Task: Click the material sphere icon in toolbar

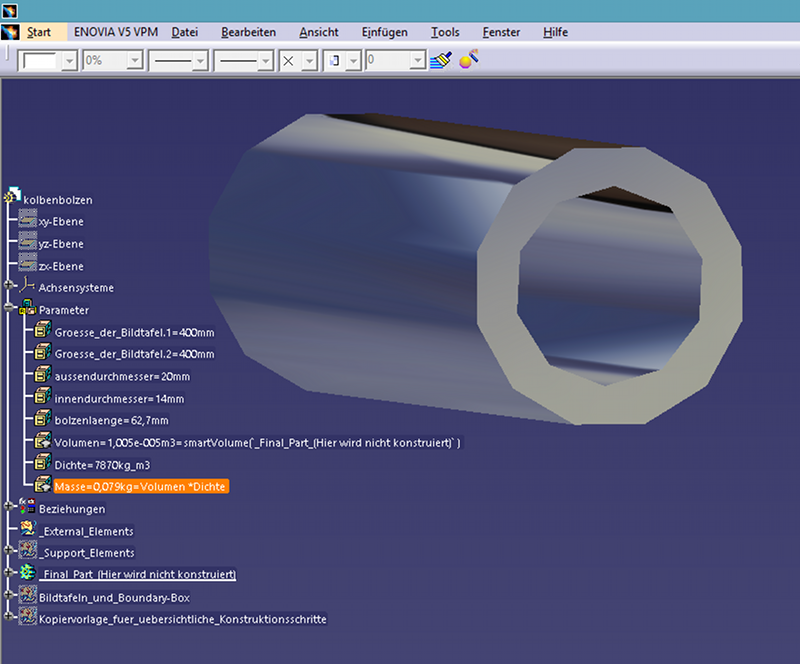Action: (x=467, y=60)
